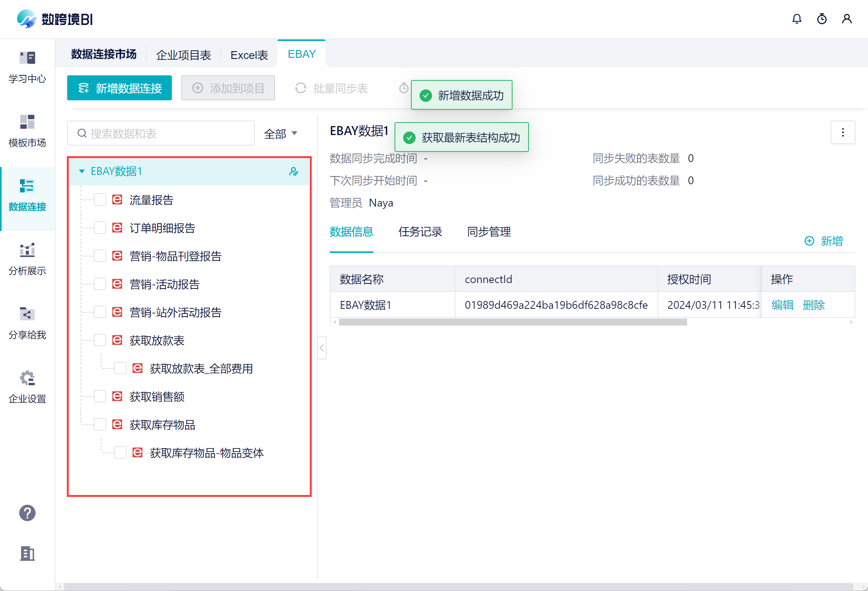This screenshot has width=868, height=591.
Task: Click the notification bell icon
Action: (797, 19)
